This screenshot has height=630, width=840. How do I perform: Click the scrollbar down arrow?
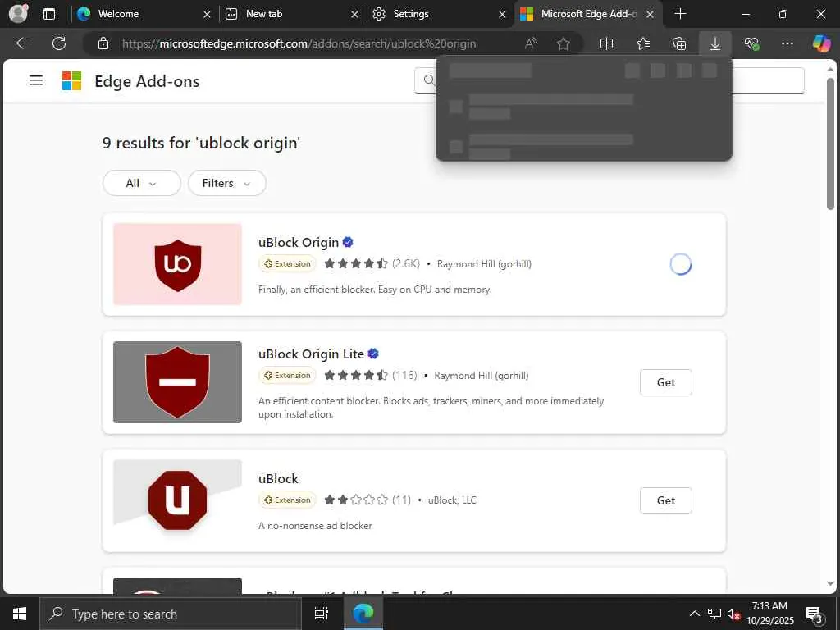(830, 583)
